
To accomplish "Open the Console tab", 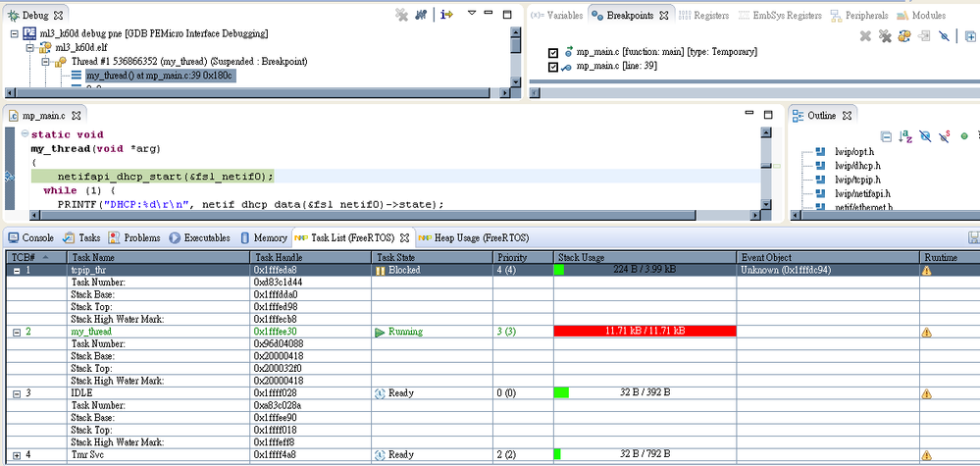I will [31, 238].
